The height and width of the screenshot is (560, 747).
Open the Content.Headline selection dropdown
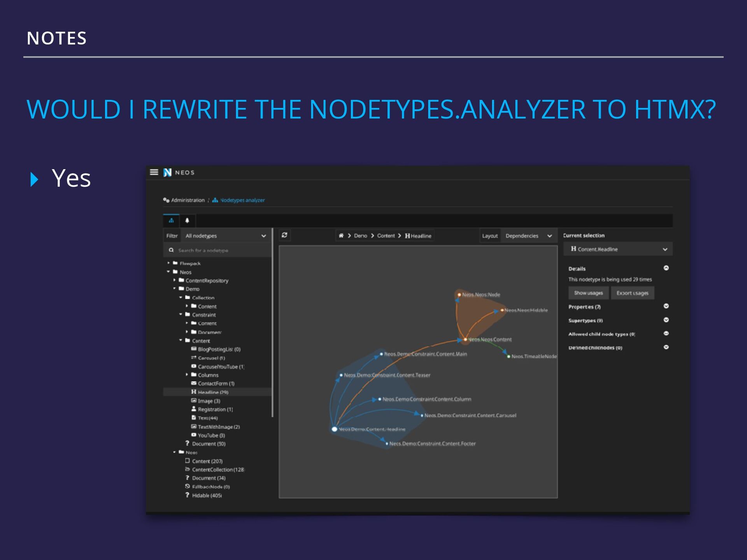click(618, 249)
